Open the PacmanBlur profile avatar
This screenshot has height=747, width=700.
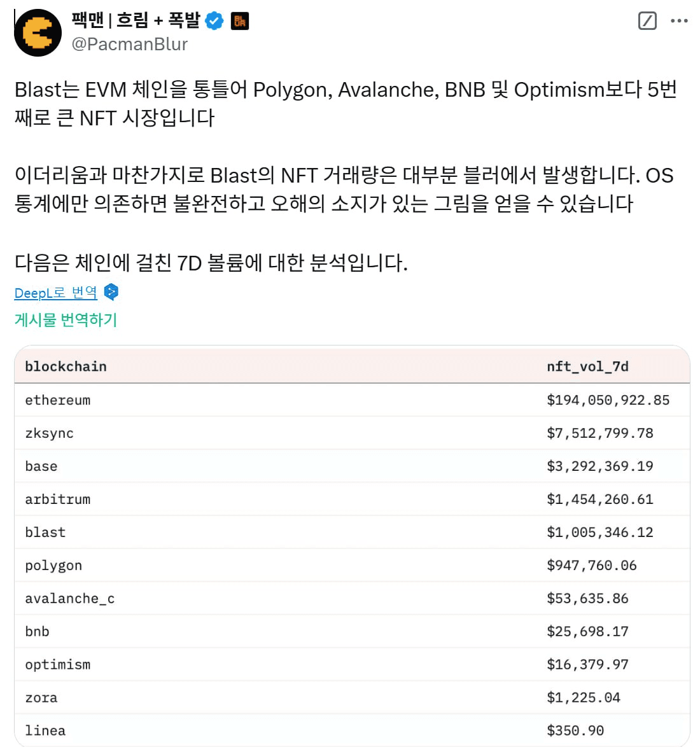point(38,32)
